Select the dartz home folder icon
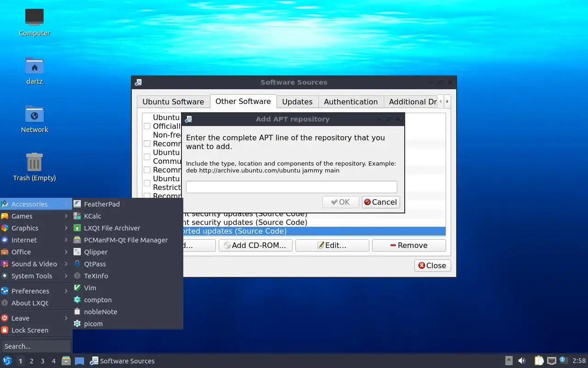 [x=34, y=70]
